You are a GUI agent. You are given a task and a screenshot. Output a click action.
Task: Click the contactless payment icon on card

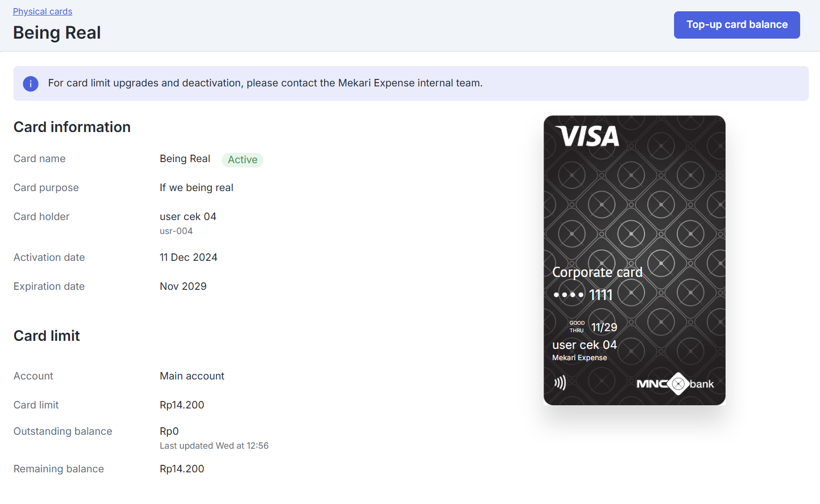click(560, 383)
